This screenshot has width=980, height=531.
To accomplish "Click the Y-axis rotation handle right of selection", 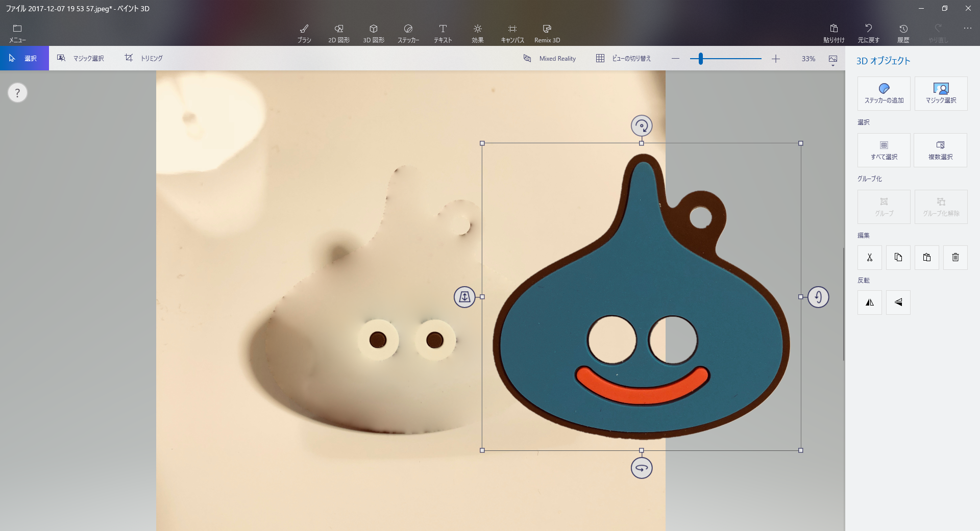I will 818,297.
